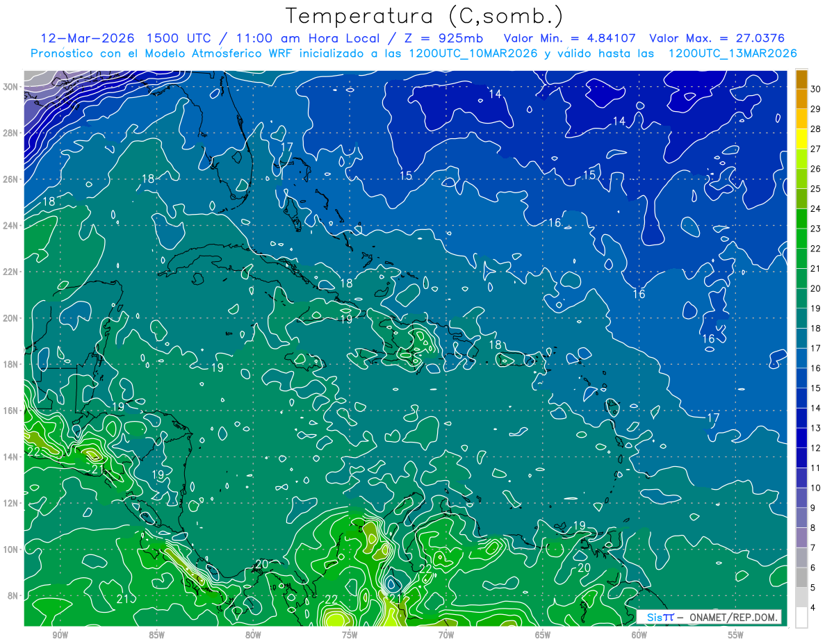Pick the blue colorbar band between 14 and 15

(802, 398)
